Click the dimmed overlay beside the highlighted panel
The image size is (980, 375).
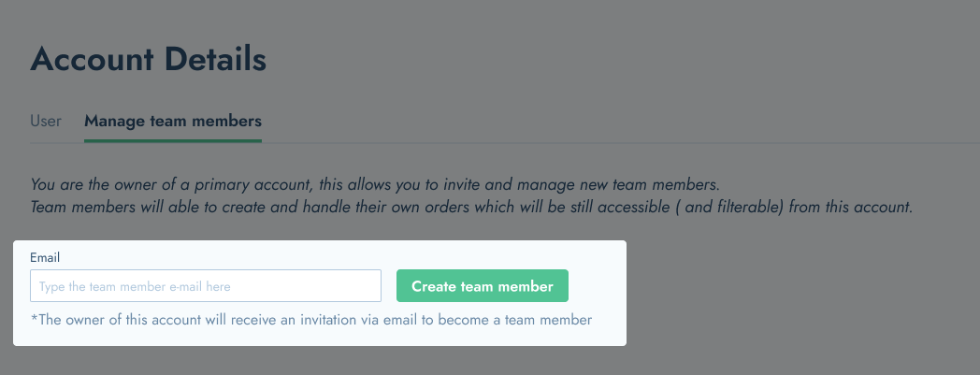click(800, 294)
